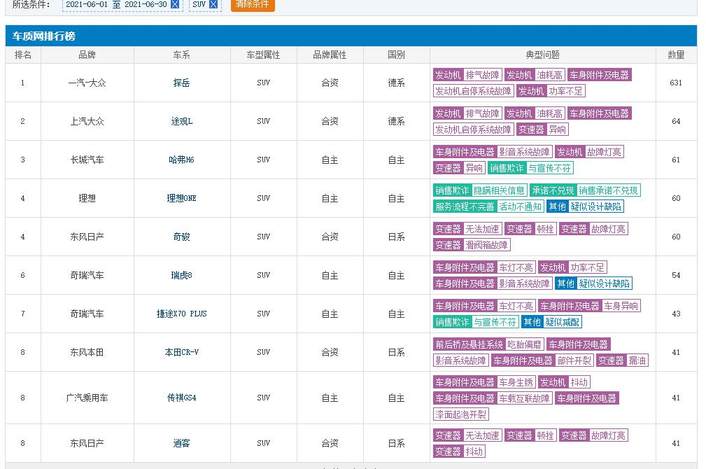Viewport: 706px width, 469px height.
Task: Open the 途观L car series link
Action: pyautogui.click(x=181, y=121)
